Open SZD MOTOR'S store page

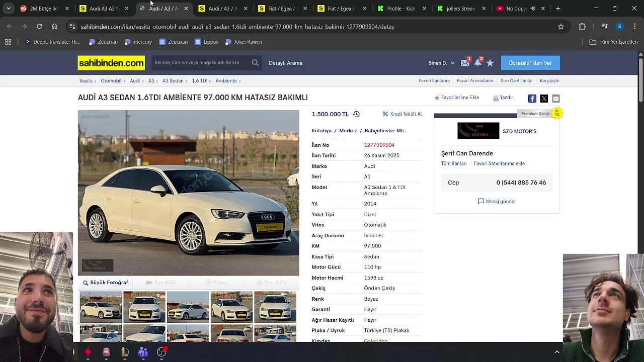click(519, 131)
